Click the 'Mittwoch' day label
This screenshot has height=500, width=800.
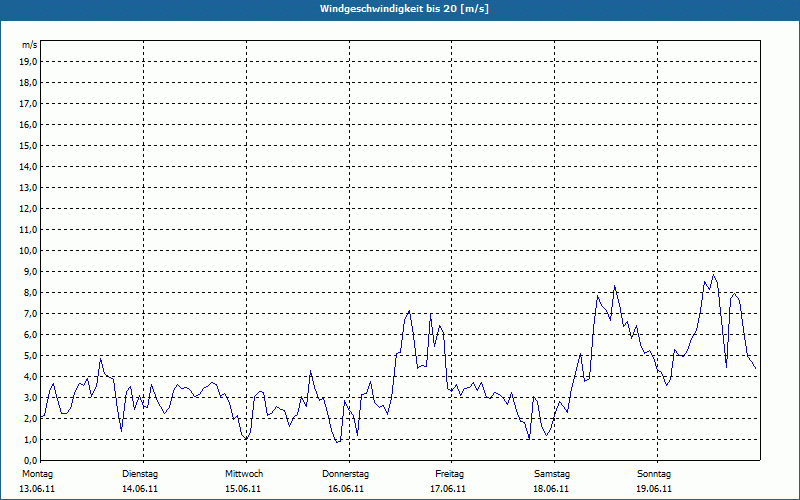click(x=244, y=474)
